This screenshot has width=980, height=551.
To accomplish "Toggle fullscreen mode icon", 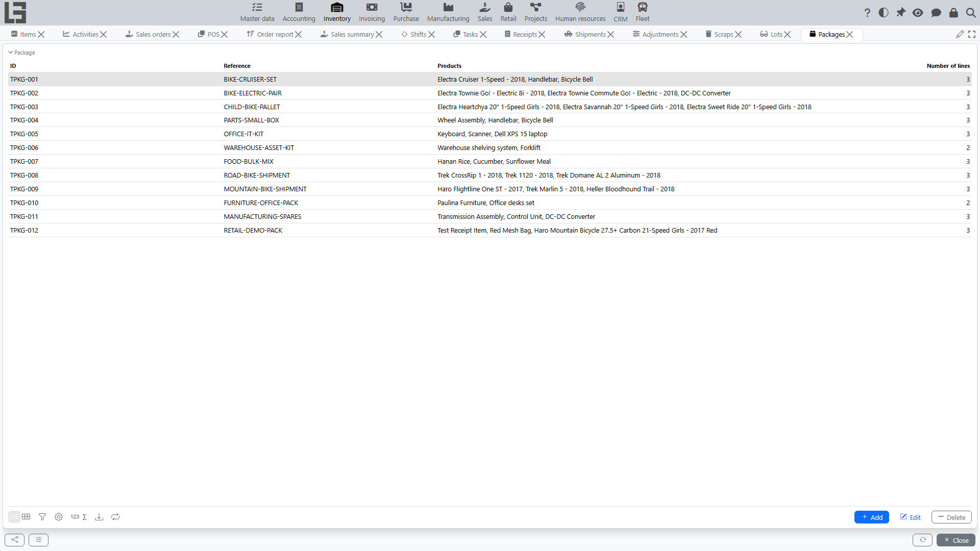I will pyautogui.click(x=972, y=34).
